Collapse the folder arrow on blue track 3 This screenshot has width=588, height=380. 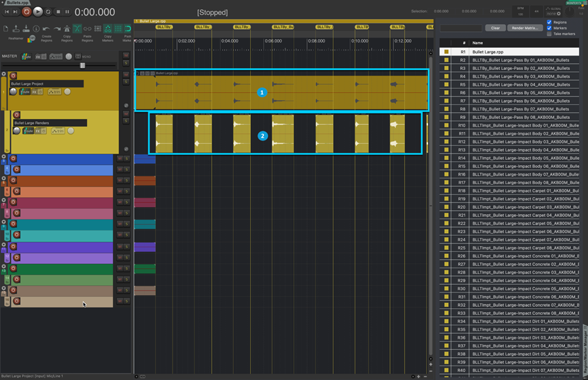coord(4,157)
